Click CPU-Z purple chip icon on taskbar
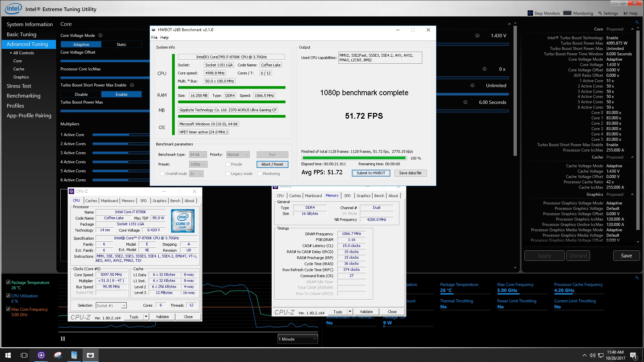 coord(41,355)
